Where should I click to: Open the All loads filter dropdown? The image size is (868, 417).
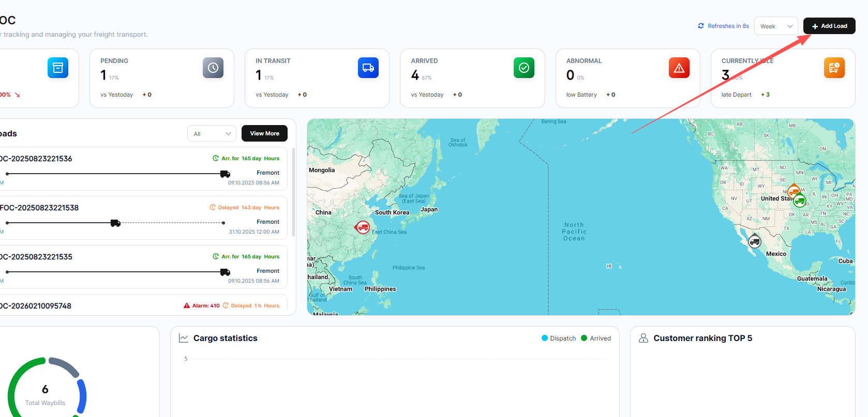tap(212, 133)
